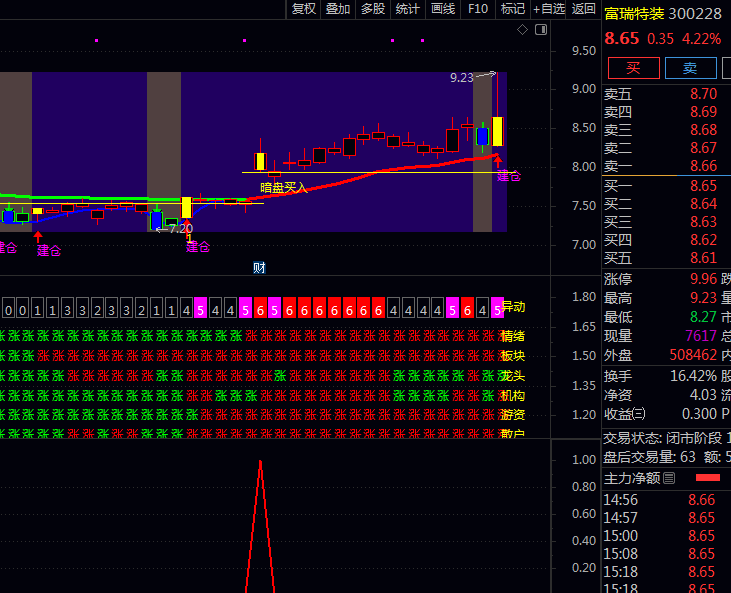Click the 龙头 indicator row label

click(x=513, y=376)
